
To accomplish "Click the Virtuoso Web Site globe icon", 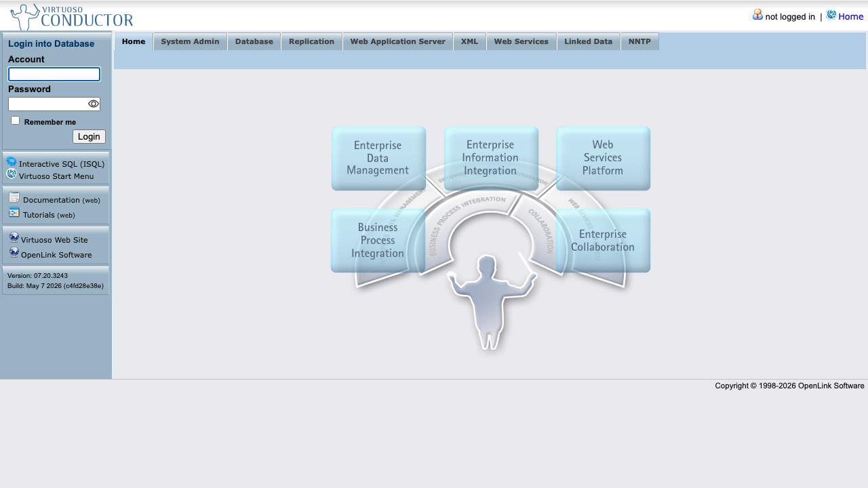I will 14,237.
